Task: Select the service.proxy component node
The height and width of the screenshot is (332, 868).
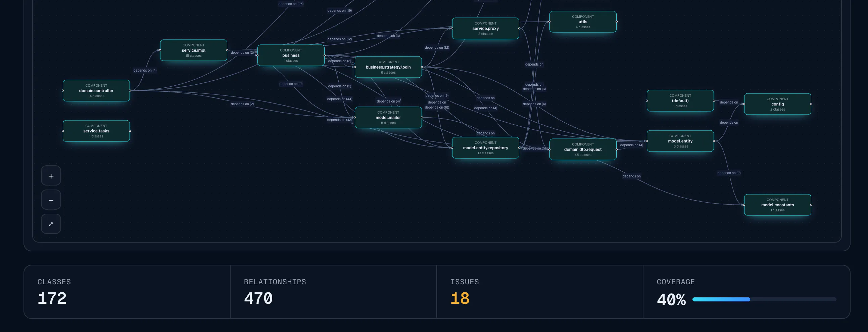Action: click(486, 28)
